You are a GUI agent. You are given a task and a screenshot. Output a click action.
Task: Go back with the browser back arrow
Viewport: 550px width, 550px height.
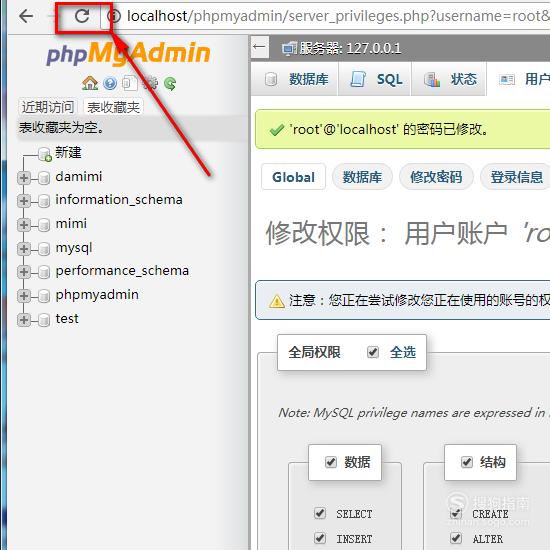(x=26, y=16)
